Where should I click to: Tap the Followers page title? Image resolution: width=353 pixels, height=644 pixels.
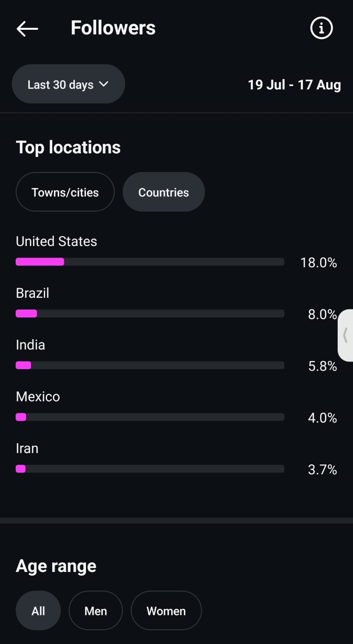[113, 28]
